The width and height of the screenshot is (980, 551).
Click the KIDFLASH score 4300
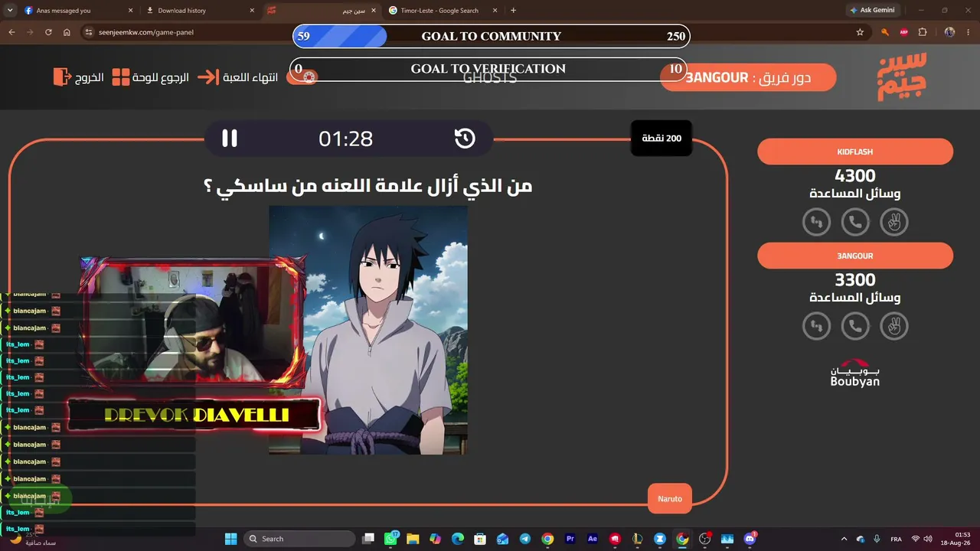click(x=855, y=176)
